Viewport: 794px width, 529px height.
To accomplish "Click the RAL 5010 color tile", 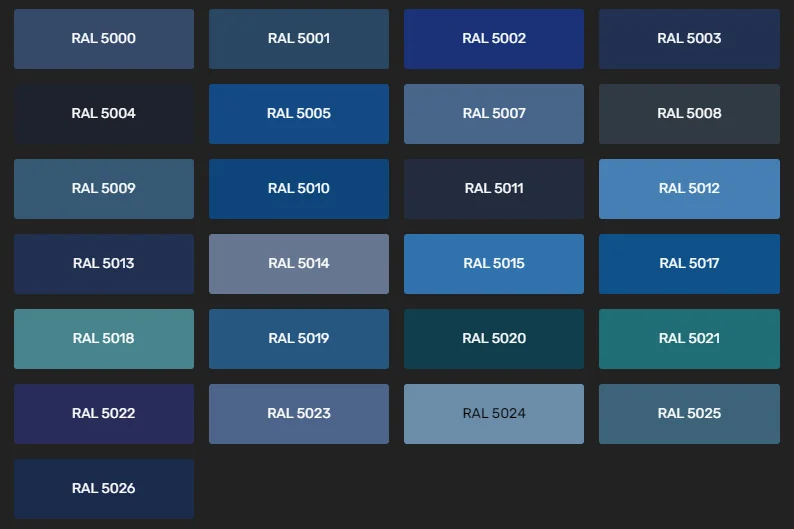I will (x=299, y=189).
